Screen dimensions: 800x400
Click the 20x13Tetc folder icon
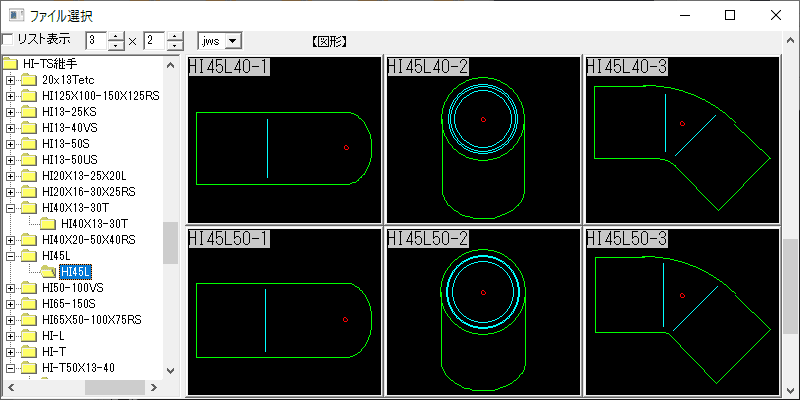(29, 80)
